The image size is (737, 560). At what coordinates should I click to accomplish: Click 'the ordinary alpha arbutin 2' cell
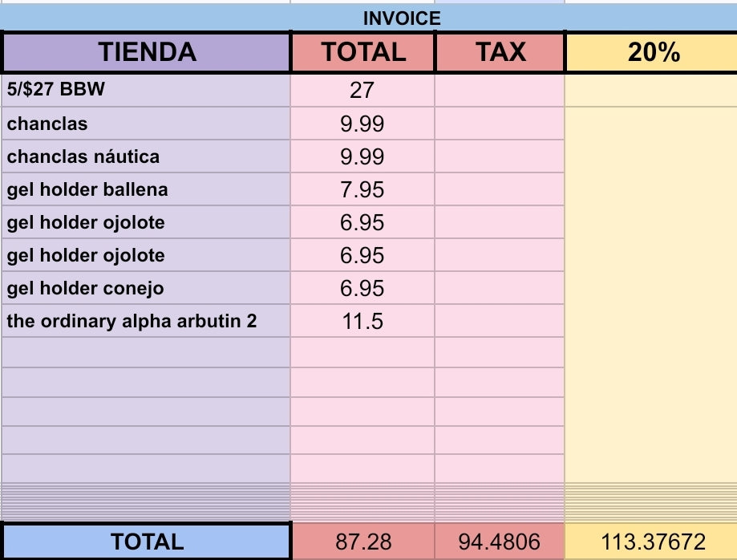147,322
